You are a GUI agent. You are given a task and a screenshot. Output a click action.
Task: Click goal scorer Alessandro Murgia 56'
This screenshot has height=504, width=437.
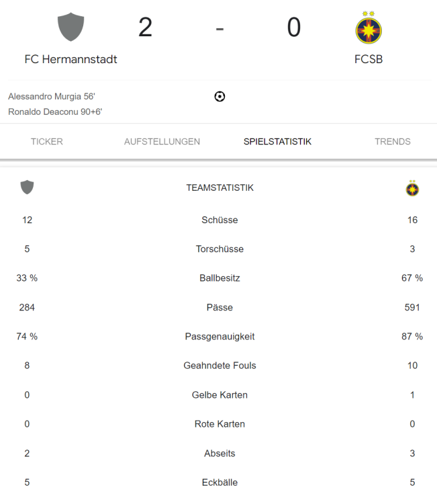(52, 96)
